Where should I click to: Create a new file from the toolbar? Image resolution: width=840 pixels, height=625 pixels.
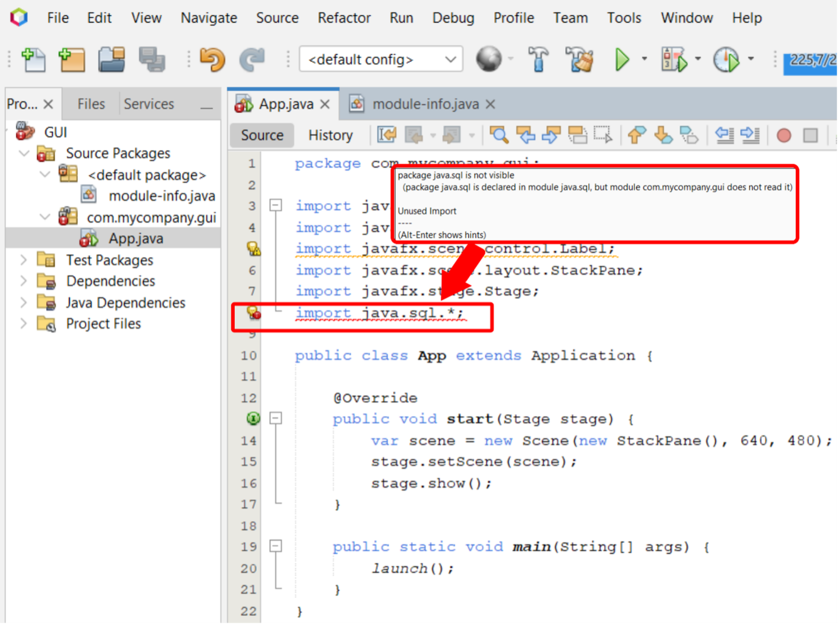34,60
